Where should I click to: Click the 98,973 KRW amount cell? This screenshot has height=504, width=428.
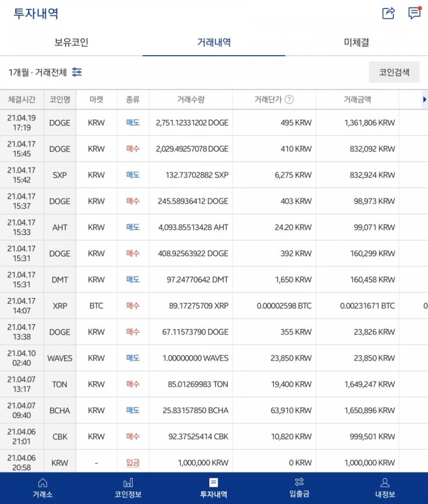tap(357, 201)
